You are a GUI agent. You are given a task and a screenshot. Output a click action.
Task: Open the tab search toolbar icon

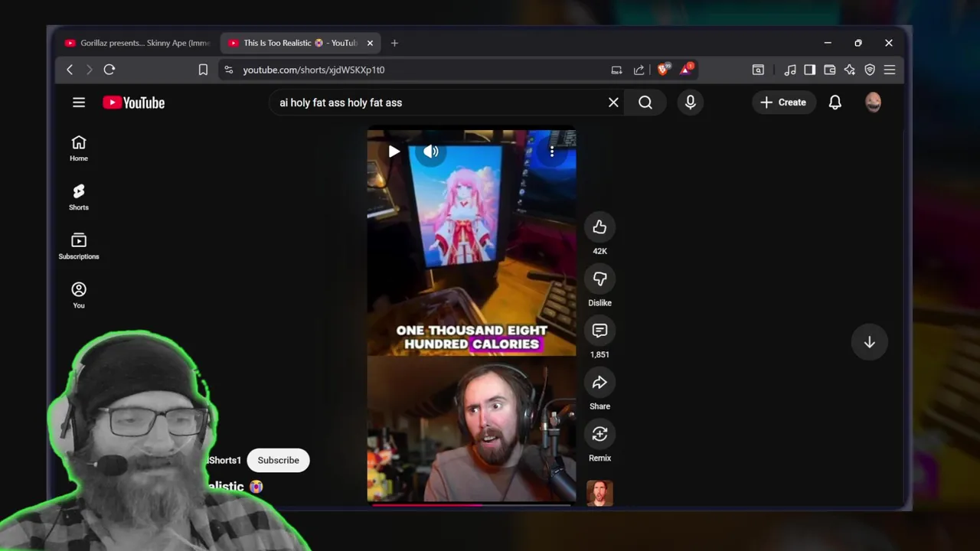click(x=758, y=70)
